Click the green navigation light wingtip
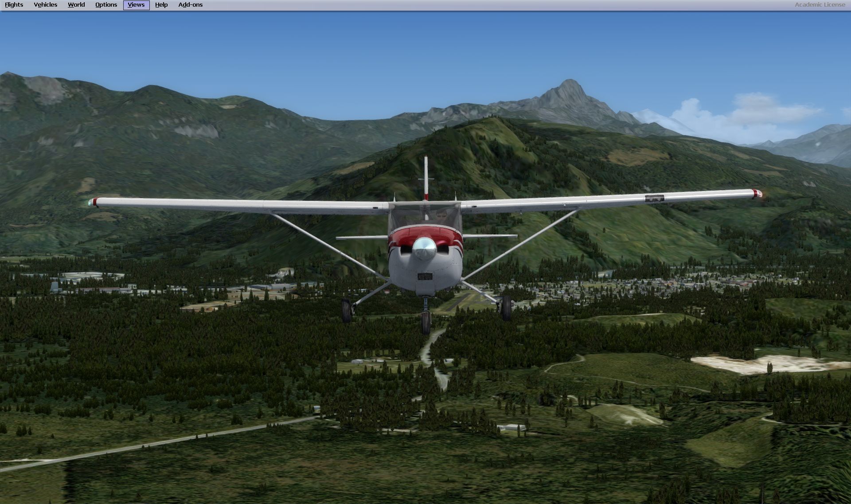 pos(91,203)
